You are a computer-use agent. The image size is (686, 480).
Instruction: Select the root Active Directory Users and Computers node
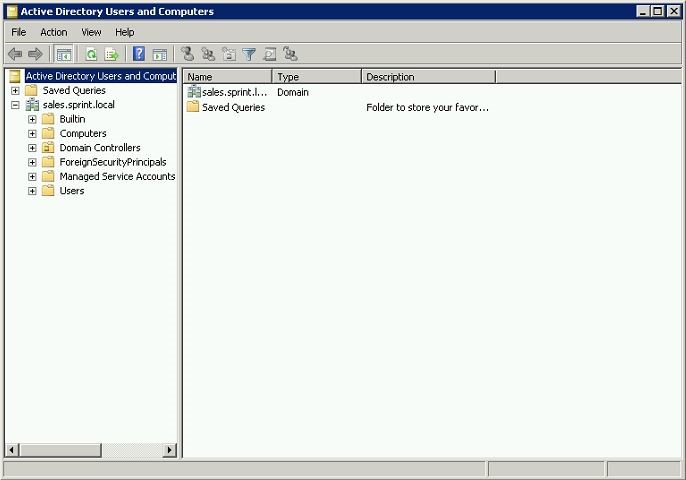[101, 76]
